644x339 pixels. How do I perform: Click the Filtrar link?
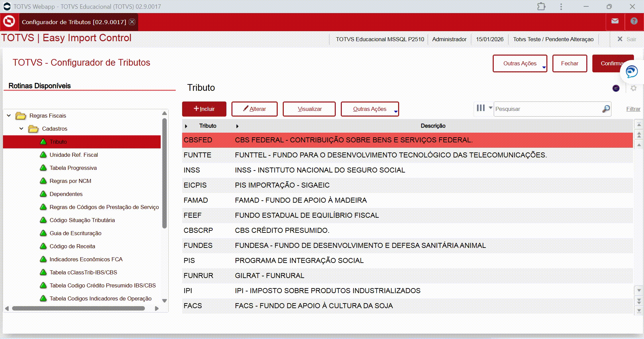click(x=633, y=109)
